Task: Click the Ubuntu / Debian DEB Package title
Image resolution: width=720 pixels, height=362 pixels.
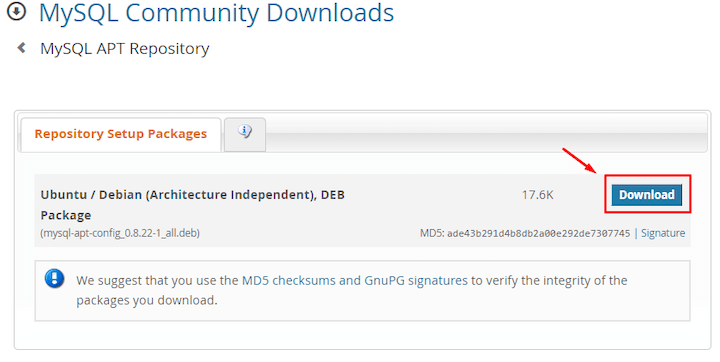Action: click(193, 205)
